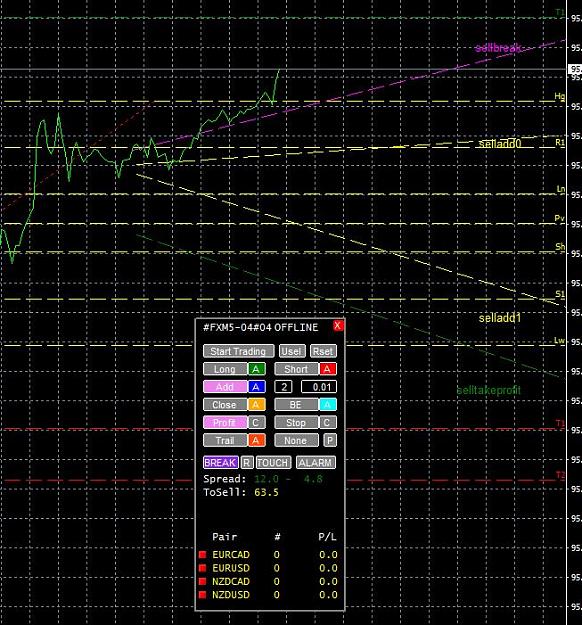Click the Spread value 12.0
Viewport: 582px width, 625px height.
tap(266, 479)
